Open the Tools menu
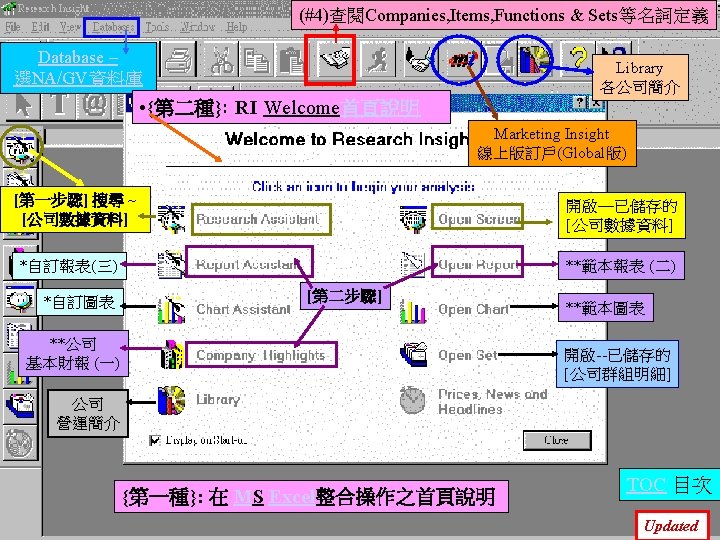The width and height of the screenshot is (720, 540). [x=157, y=27]
